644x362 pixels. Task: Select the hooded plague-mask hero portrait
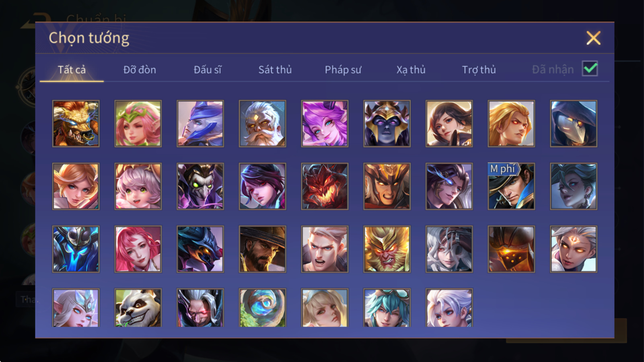pos(574,123)
